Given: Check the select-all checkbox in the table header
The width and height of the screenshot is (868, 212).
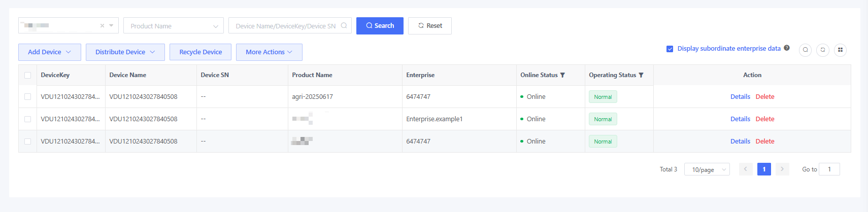Looking at the screenshot, I should (27, 75).
